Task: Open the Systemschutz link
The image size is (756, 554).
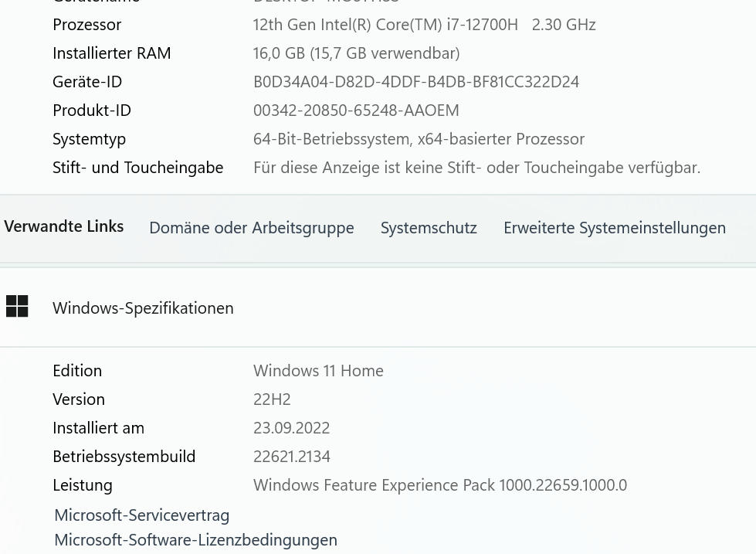Action: pyautogui.click(x=429, y=228)
